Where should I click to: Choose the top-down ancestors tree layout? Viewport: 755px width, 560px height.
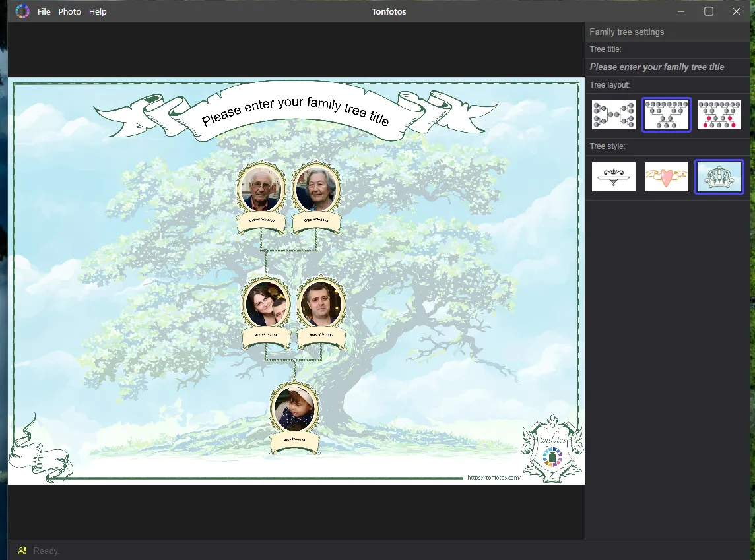667,115
